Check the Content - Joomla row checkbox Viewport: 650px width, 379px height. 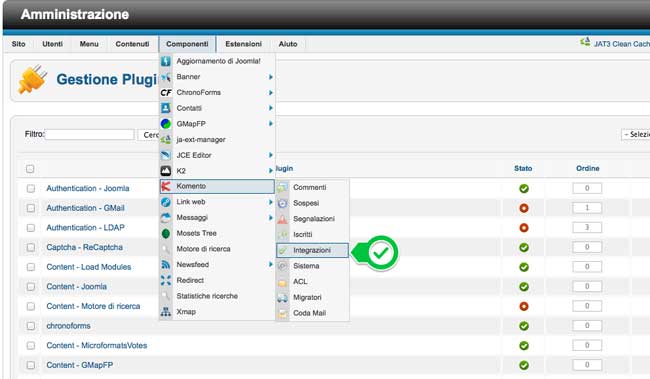(31, 287)
